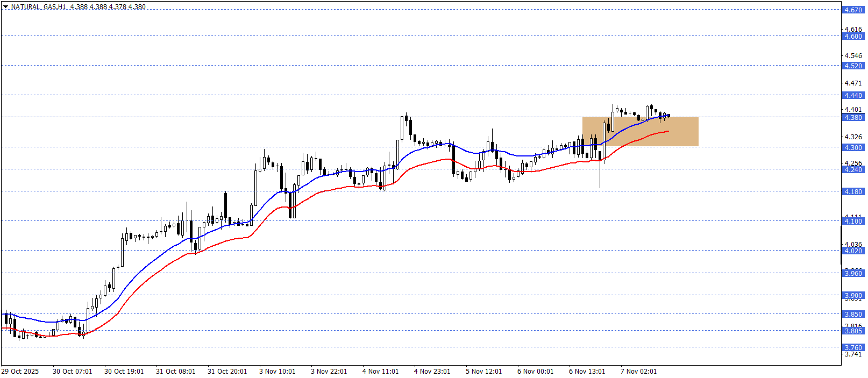Click the 4.600 price level label

853,37
